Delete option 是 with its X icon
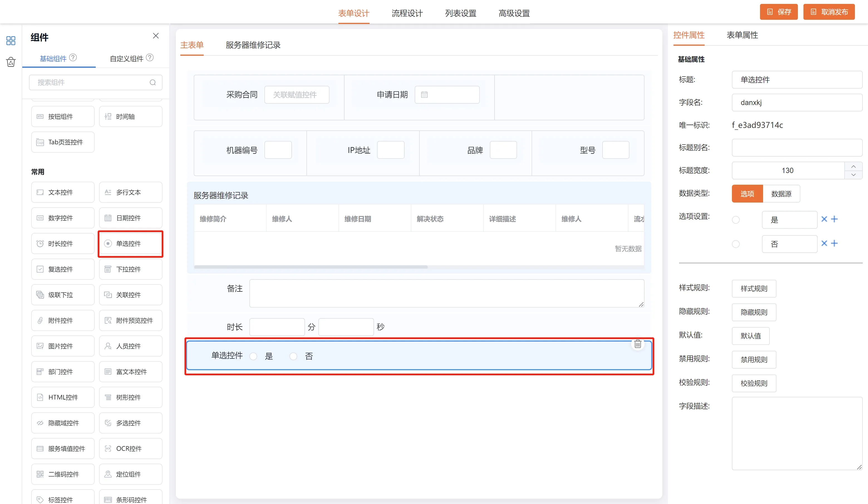The height and width of the screenshot is (504, 868). [824, 219]
